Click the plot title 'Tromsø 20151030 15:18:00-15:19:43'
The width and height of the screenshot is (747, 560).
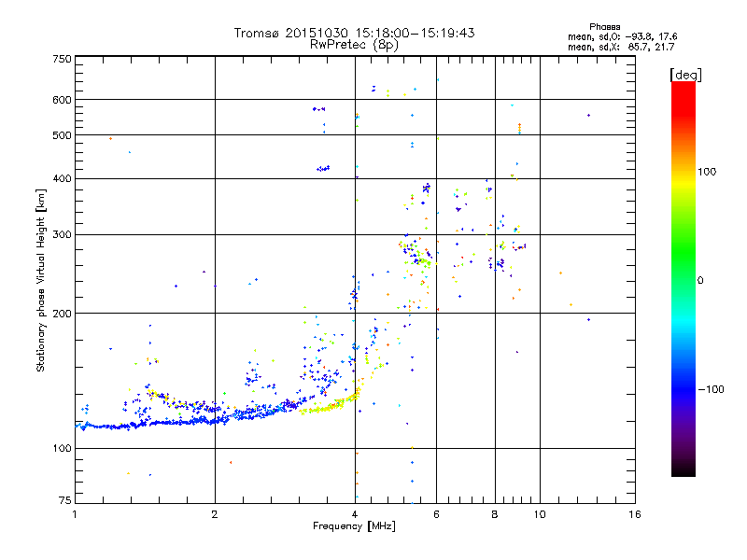(354, 33)
